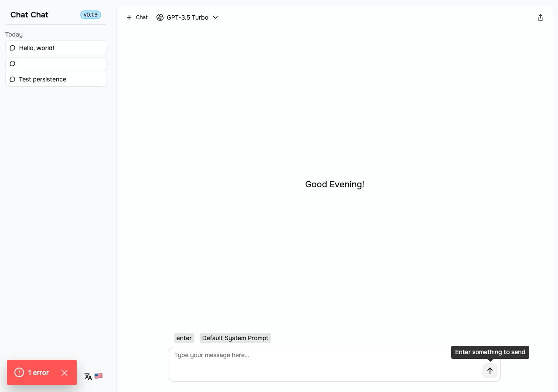Click chat bubble icon of Test persistence
Image resolution: width=558 pixels, height=392 pixels.
click(x=13, y=79)
